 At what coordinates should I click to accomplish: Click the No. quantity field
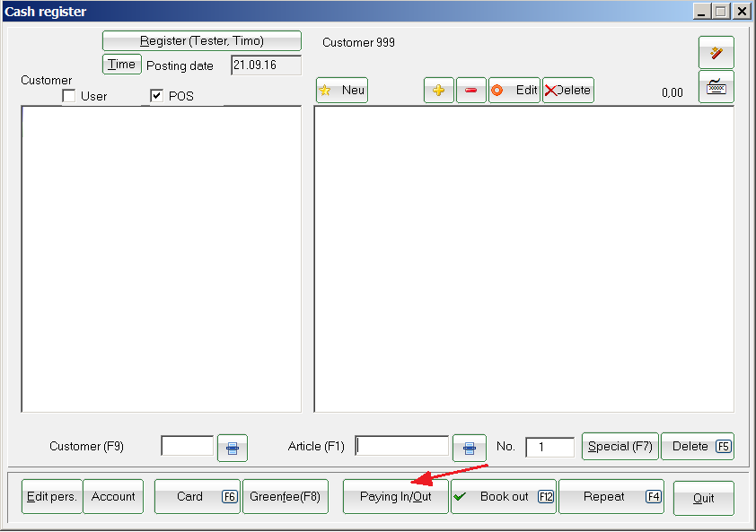click(549, 447)
